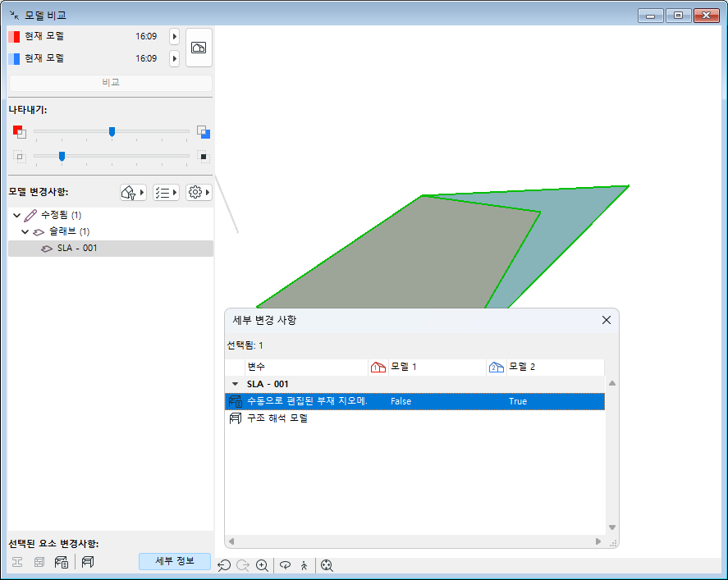Click the details panel scroll down arrow
Screen dimensions: 728x580
point(612,527)
